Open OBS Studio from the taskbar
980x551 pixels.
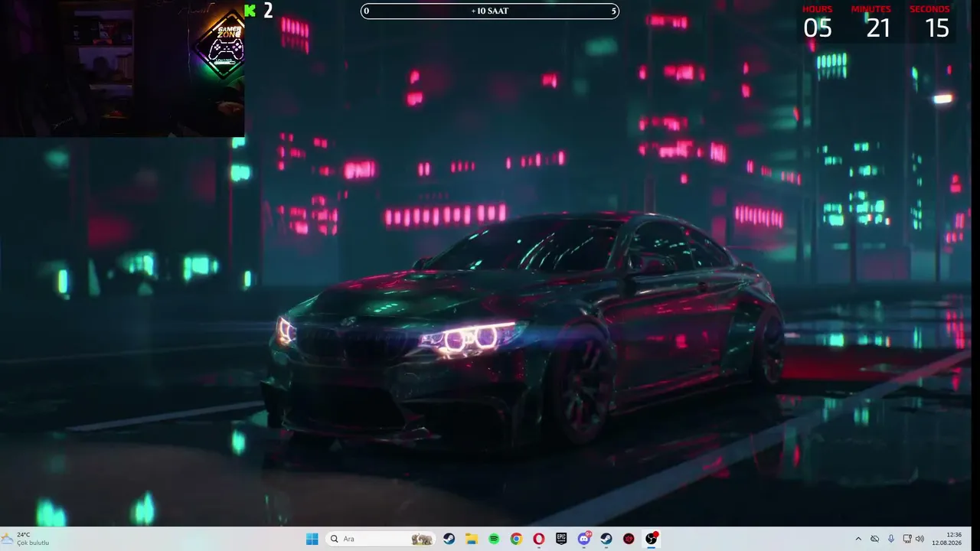652,539
